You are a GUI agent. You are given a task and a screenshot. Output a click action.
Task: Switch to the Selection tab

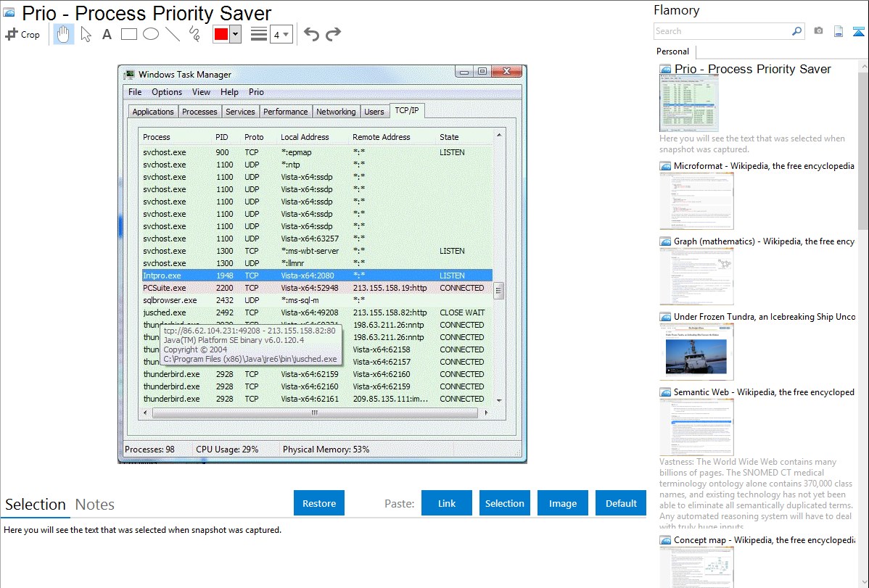click(x=36, y=505)
